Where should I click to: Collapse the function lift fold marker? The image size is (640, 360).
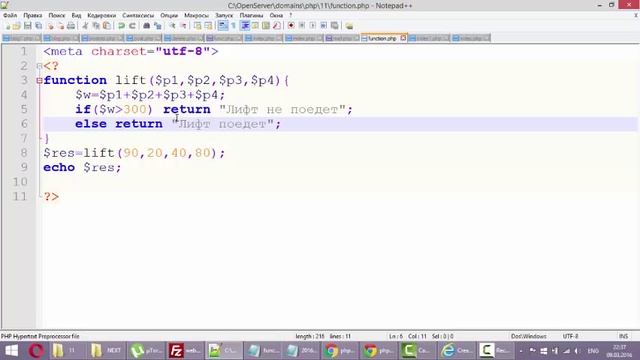39,80
